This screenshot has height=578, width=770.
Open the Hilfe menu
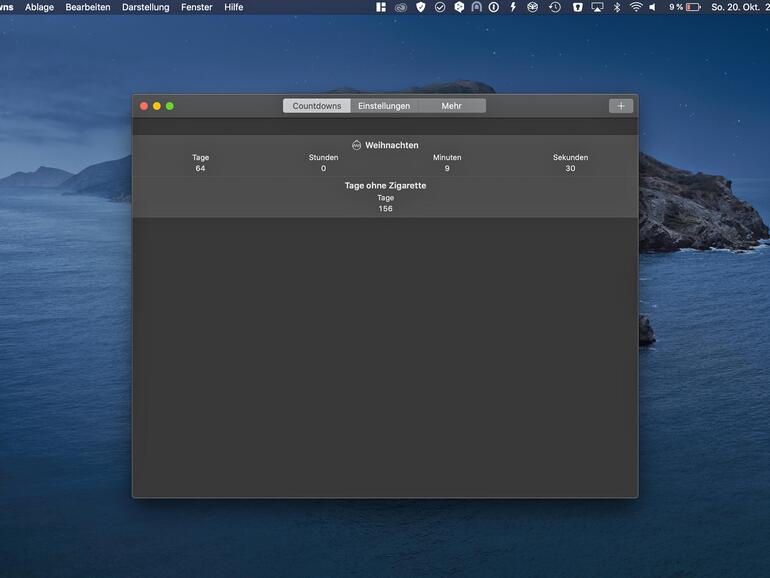coord(233,7)
